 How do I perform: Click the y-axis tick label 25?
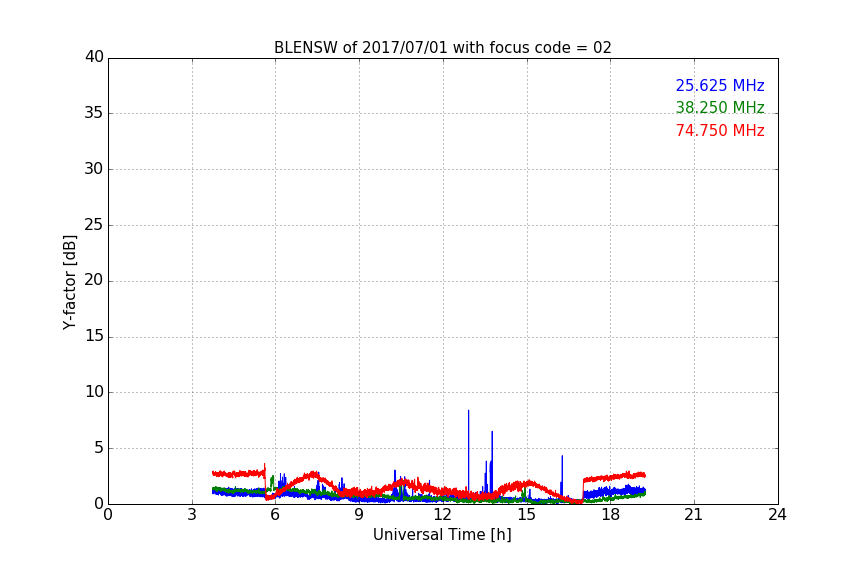(x=94, y=225)
